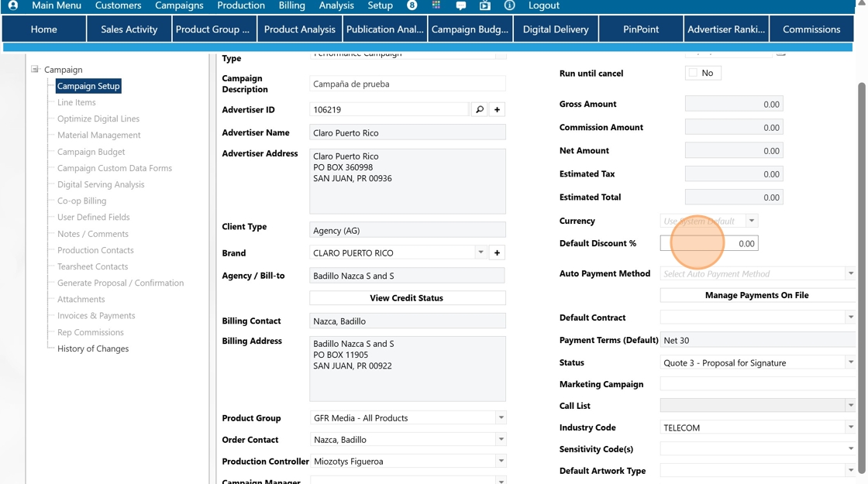Open Line Items in the sidebar

(77, 102)
